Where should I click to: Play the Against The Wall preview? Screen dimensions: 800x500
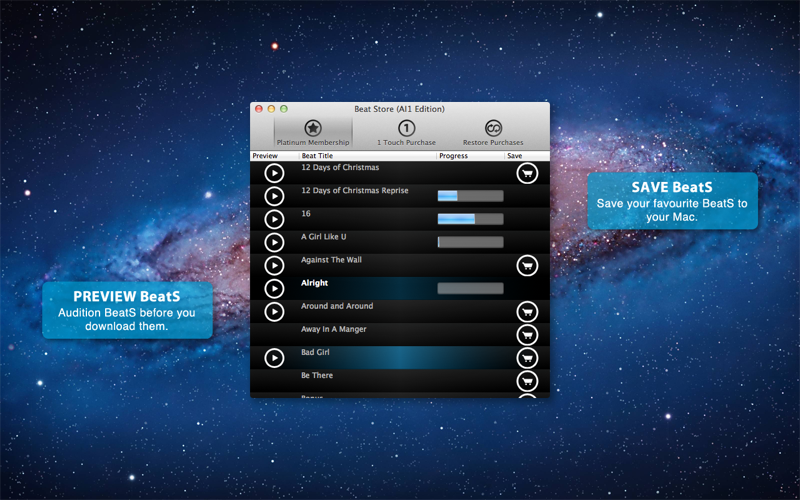(x=274, y=265)
